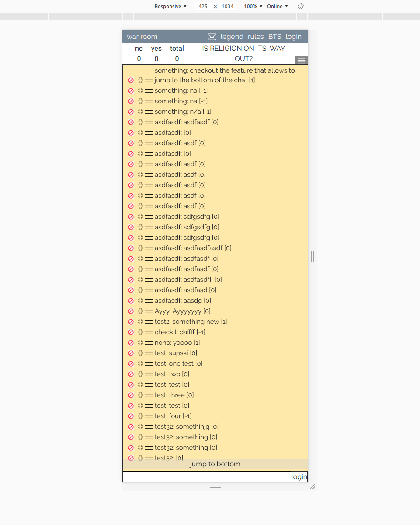Viewport: 420px width, 525px height.
Task: Click the 'yes' vote column label
Action: click(x=156, y=49)
